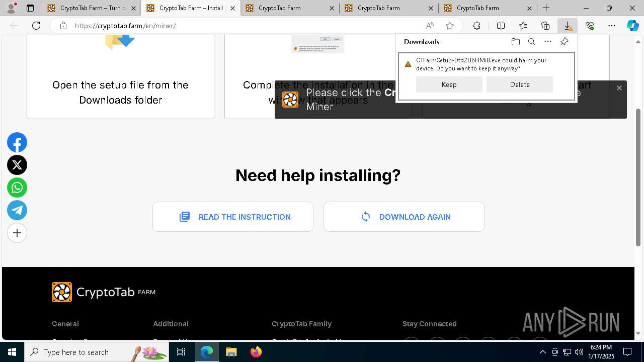Click the page vertical scrollbar
The height and width of the screenshot is (362, 644).
(638, 177)
